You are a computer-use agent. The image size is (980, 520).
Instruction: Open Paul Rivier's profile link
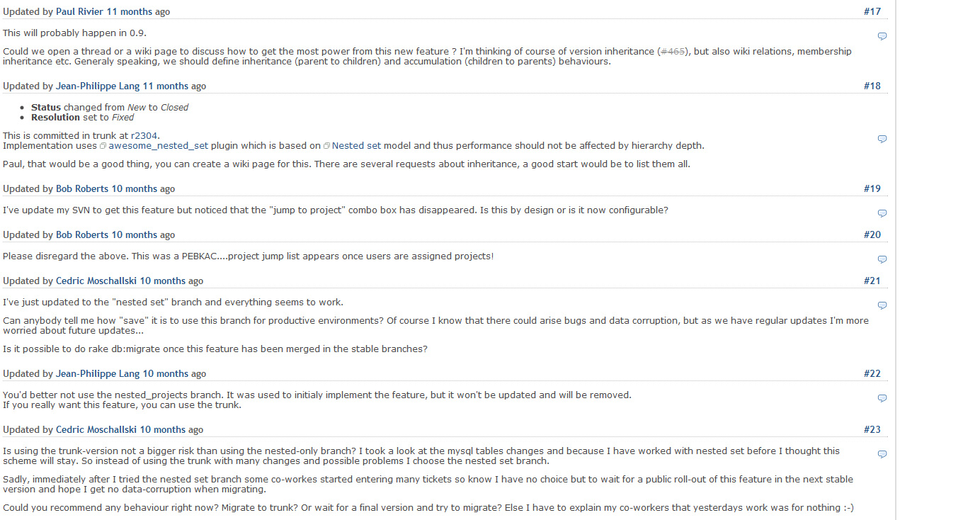tap(80, 12)
